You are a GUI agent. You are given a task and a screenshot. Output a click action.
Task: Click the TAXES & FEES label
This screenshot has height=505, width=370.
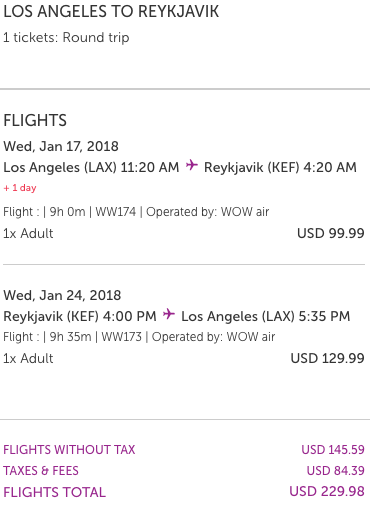point(41,471)
